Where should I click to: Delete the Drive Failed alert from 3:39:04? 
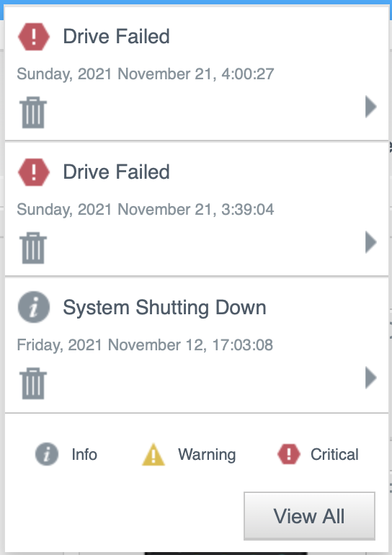pyautogui.click(x=33, y=248)
